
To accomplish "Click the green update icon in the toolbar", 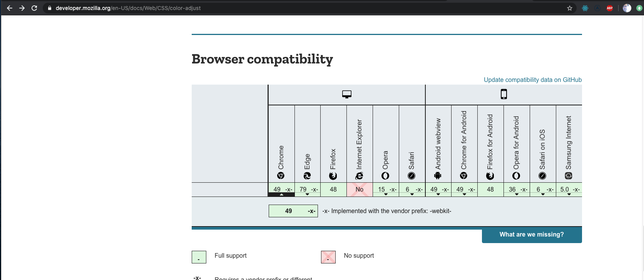I will click(639, 8).
